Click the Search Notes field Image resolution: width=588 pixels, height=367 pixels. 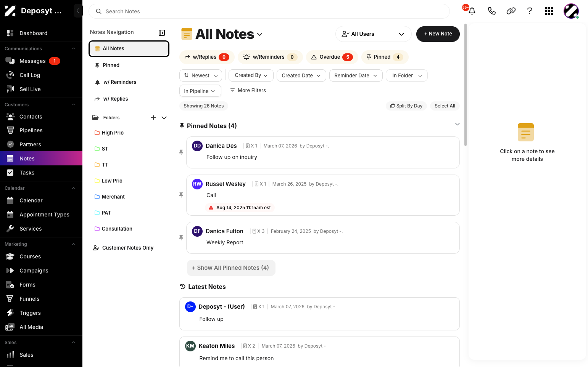tap(269, 11)
